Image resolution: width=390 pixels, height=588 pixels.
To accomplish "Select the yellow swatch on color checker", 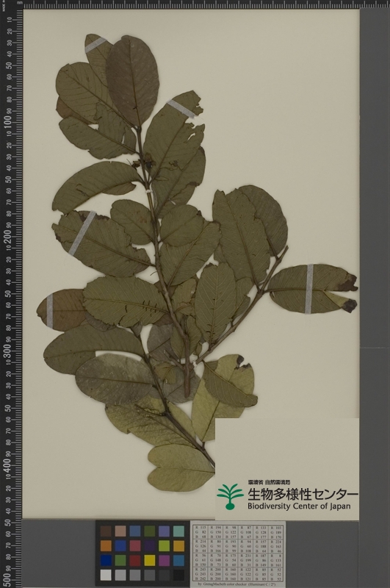I will pyautogui.click(x=150, y=560).
